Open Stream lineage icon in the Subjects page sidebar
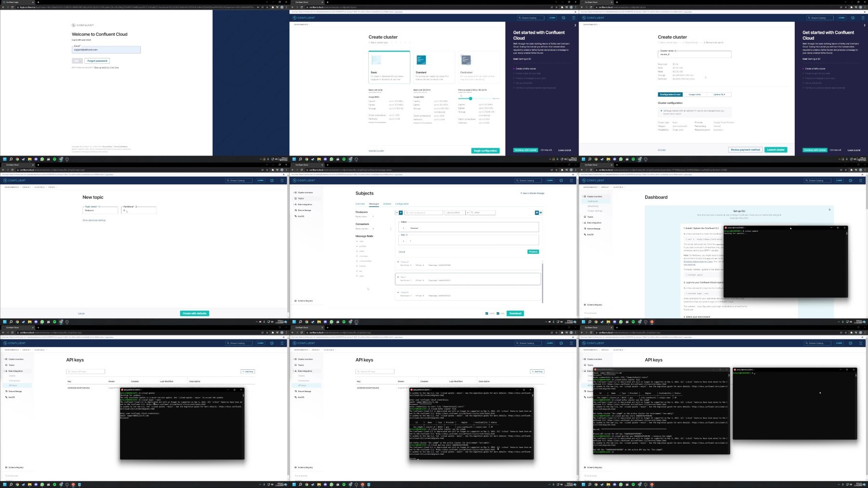This screenshot has height=488, width=868. (x=296, y=210)
